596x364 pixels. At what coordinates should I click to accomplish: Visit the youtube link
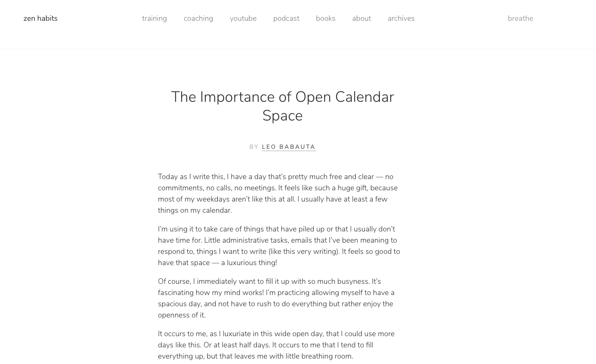click(x=243, y=18)
